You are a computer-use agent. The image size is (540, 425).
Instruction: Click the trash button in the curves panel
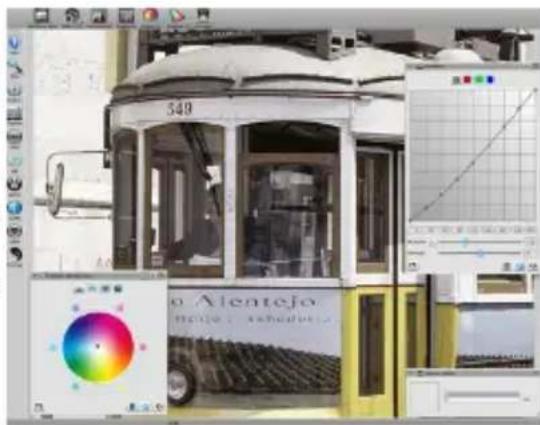tap(506, 266)
